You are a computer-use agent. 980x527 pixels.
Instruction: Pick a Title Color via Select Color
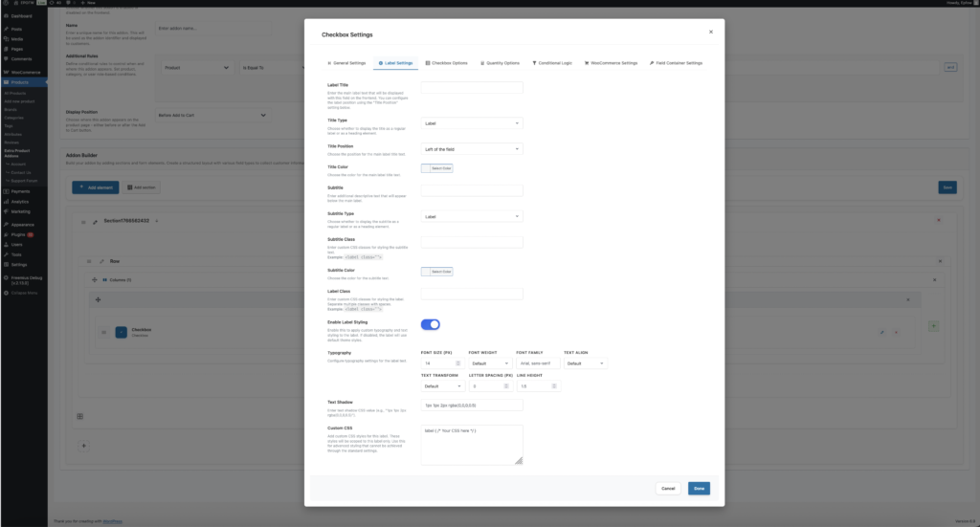437,168
